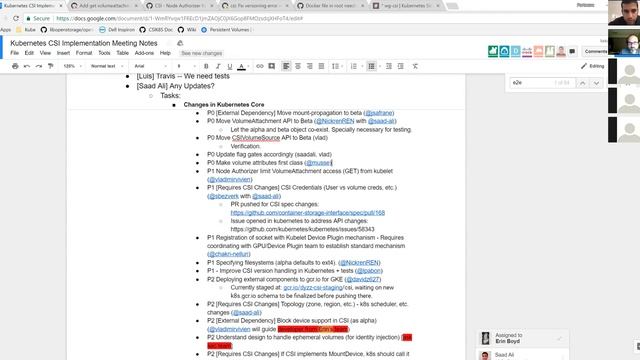Viewport: 640px width, 360px height.
Task: Set center alignment
Action: click(298, 66)
